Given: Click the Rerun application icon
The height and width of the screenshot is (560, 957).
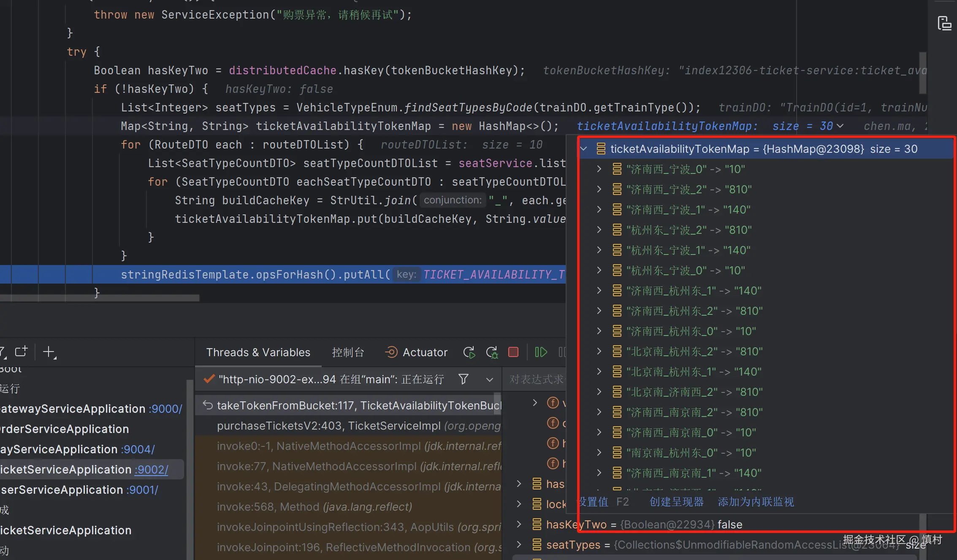Looking at the screenshot, I should tap(469, 352).
